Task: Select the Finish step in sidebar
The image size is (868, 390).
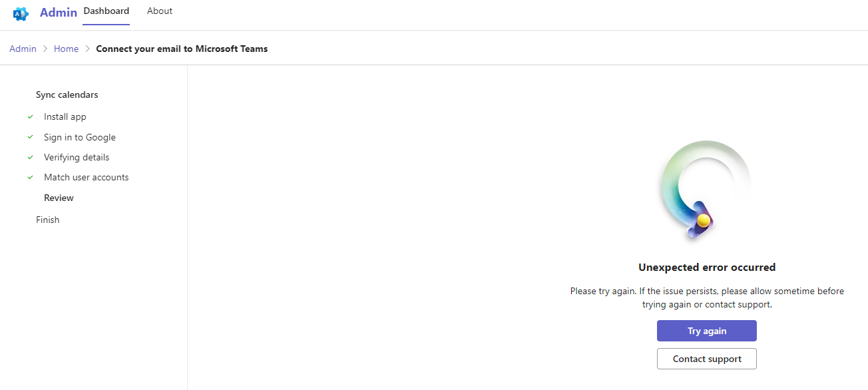Action: tap(48, 220)
